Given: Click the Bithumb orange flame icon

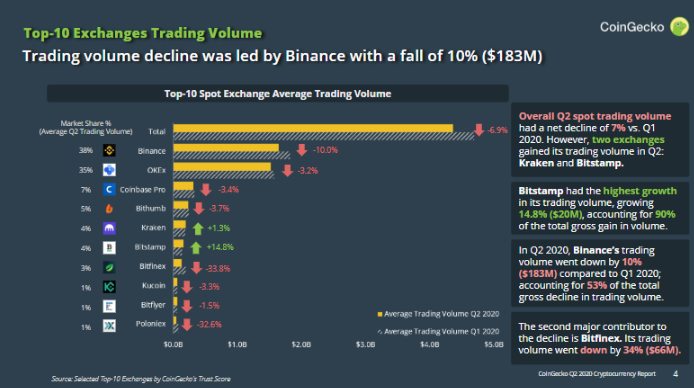Looking at the screenshot, I should [x=109, y=208].
